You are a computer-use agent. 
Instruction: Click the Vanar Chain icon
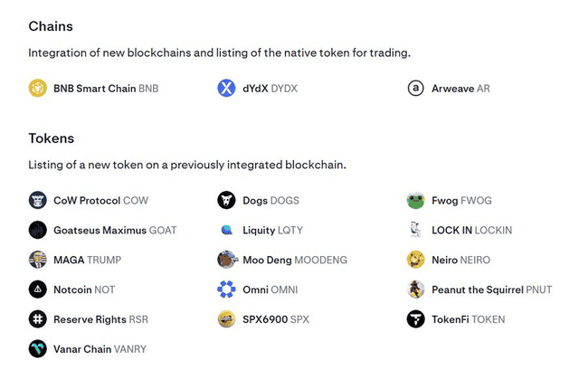37,348
